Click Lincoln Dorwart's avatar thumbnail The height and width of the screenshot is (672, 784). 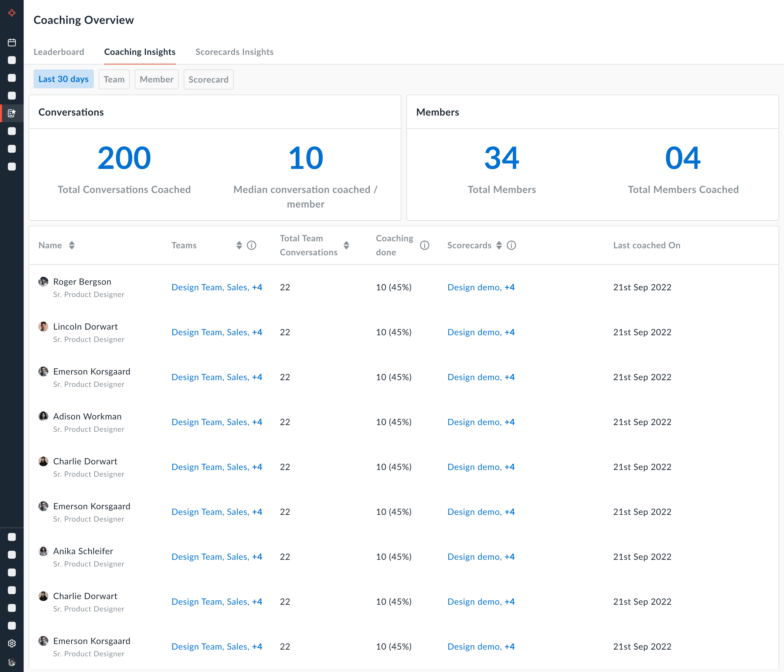point(43,326)
